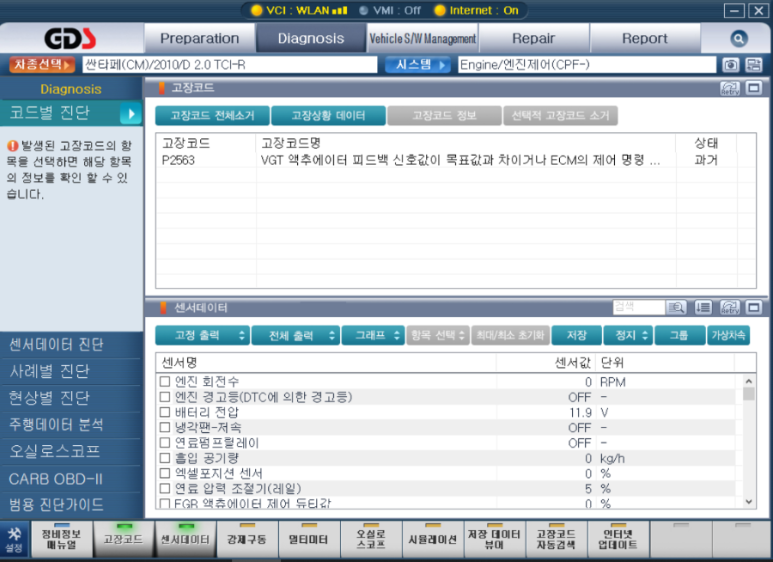Click the list sort icon in the 센서데이터 header
The image size is (773, 562).
[703, 308]
